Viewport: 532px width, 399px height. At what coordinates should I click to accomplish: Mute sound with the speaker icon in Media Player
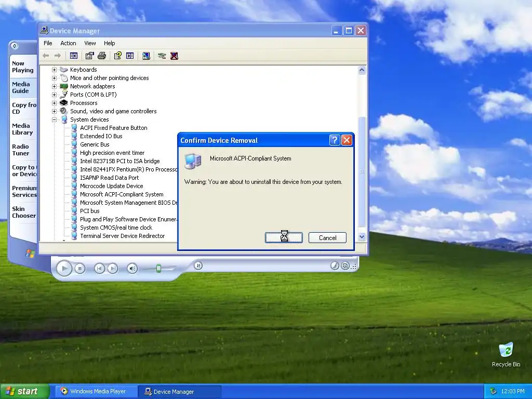coord(132,269)
